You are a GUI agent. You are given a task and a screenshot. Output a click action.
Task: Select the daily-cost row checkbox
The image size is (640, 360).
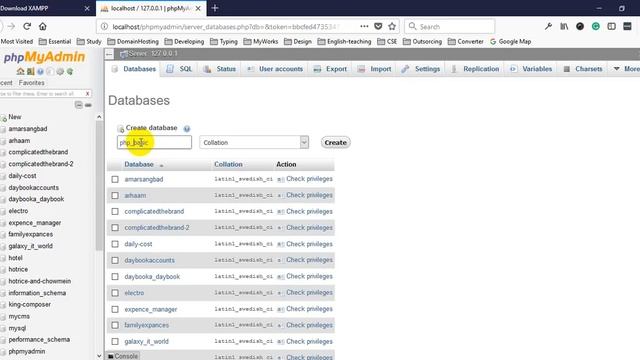pyautogui.click(x=115, y=244)
